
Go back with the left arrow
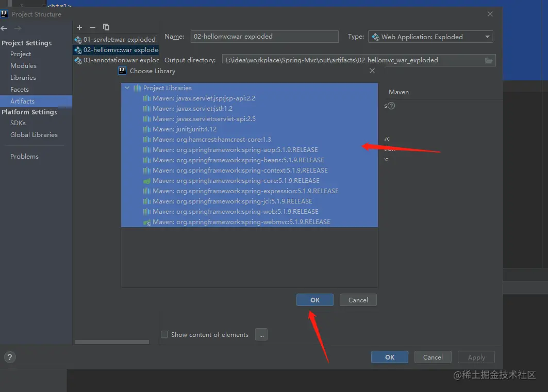pyautogui.click(x=4, y=28)
